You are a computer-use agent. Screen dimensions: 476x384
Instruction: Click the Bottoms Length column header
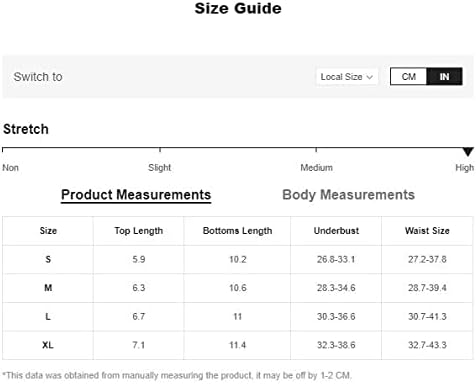(x=237, y=231)
